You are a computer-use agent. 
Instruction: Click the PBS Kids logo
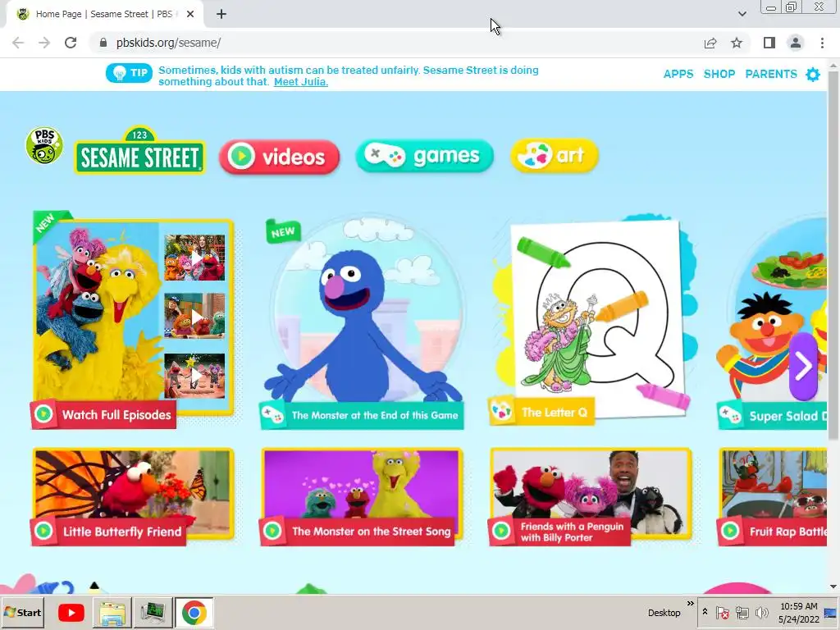pyautogui.click(x=44, y=146)
